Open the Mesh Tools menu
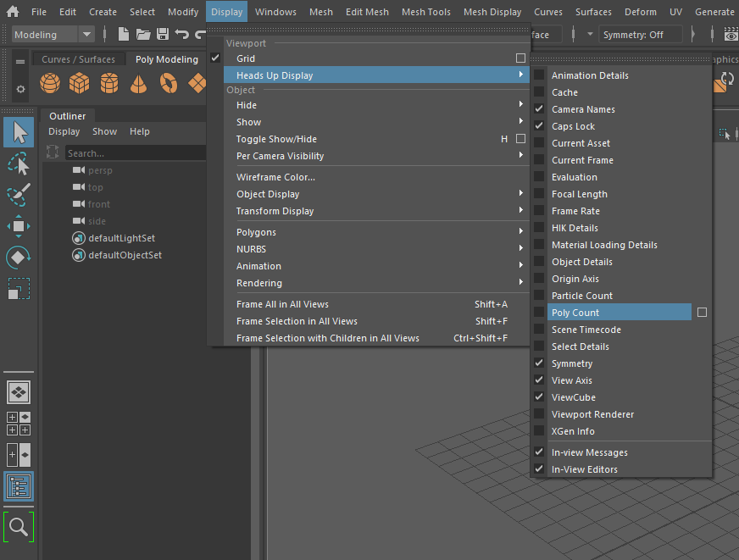 (425, 12)
